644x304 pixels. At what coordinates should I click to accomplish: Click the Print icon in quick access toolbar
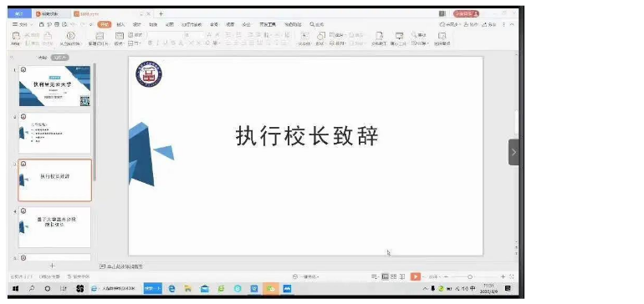(x=57, y=24)
